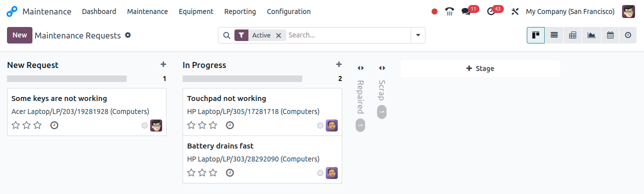Open user avatar menu in top bar

pos(629,11)
